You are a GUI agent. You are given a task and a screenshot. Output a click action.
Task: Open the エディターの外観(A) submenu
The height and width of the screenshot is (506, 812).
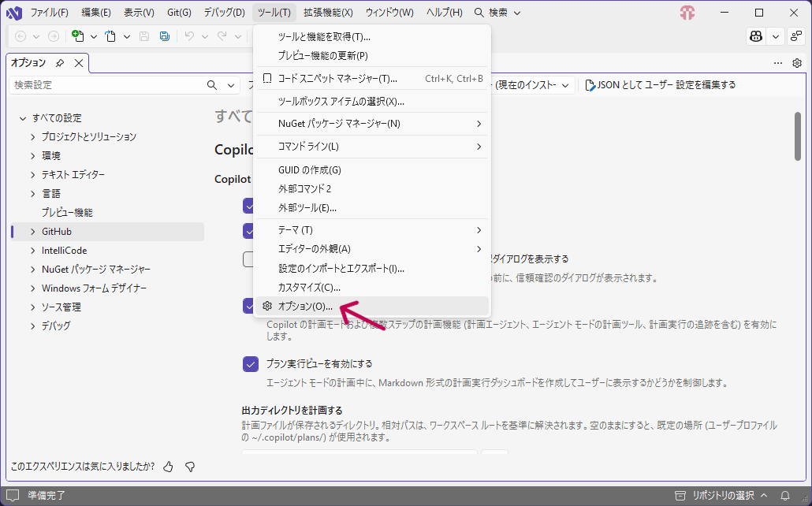(372, 249)
